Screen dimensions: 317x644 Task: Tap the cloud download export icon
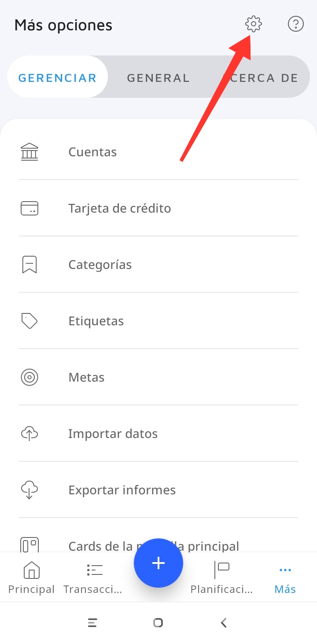29,490
